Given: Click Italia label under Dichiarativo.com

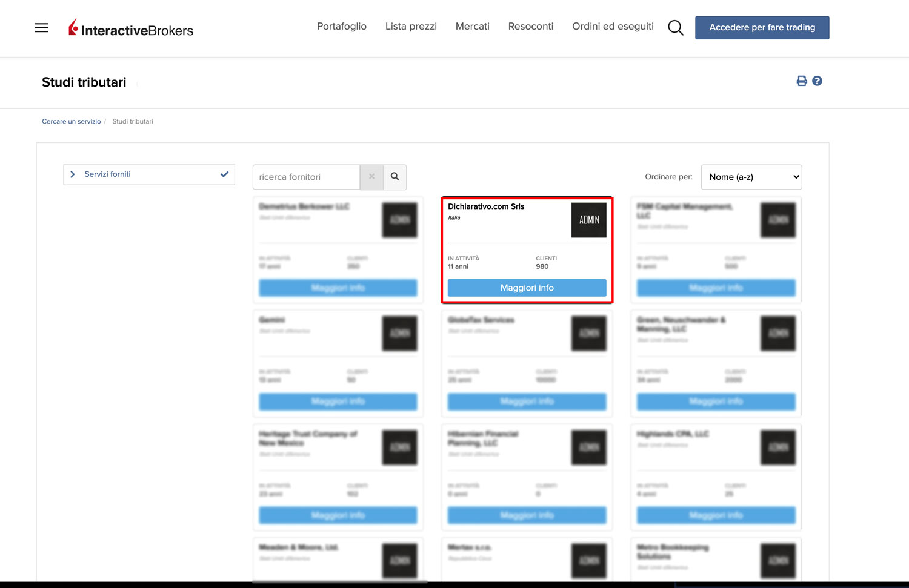Looking at the screenshot, I should (454, 217).
